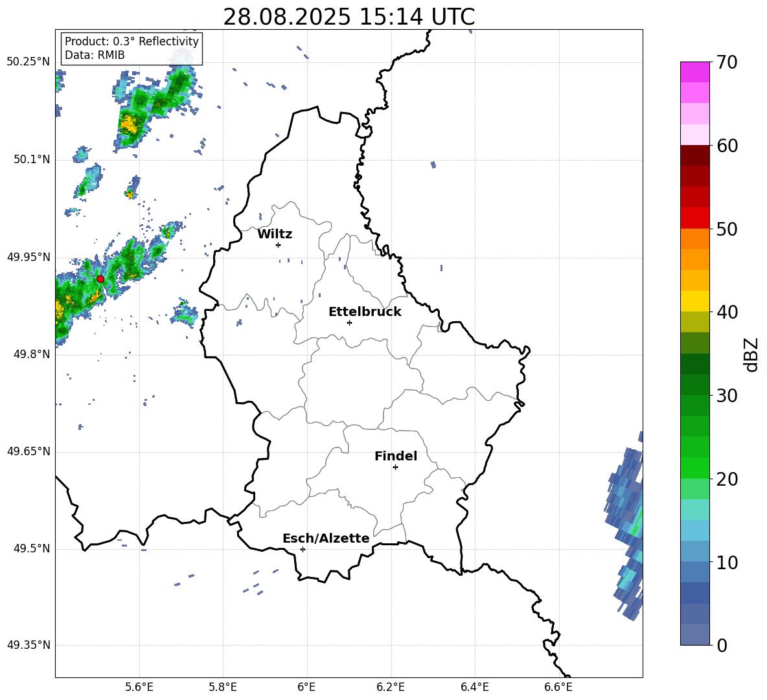Click the dBZ colorbar axis label
Screen dimensions: 767x700
(x=751, y=354)
